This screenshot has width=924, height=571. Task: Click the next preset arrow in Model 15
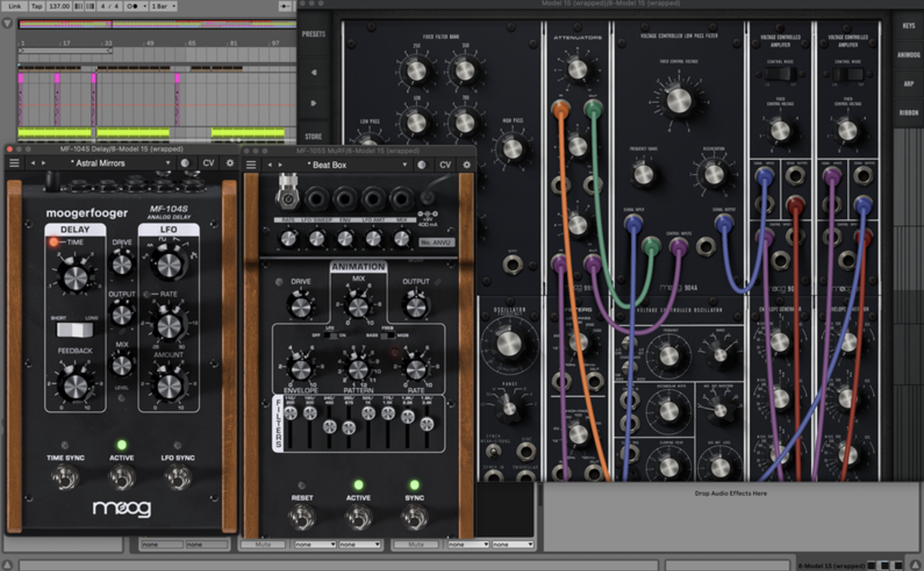point(314,104)
